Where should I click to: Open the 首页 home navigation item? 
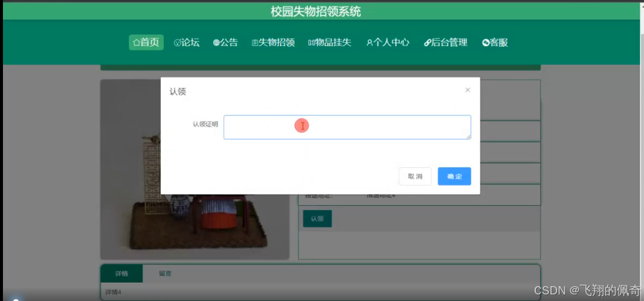click(146, 43)
